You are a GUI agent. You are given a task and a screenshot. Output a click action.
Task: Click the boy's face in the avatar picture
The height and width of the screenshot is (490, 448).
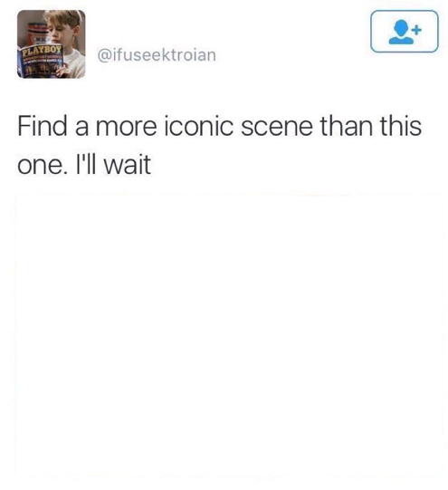point(62,30)
